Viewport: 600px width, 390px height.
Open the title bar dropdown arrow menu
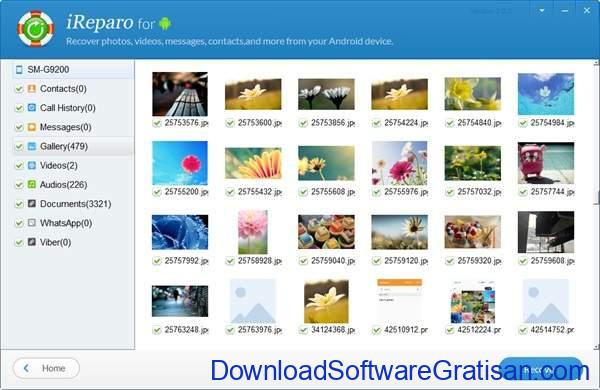[x=542, y=10]
